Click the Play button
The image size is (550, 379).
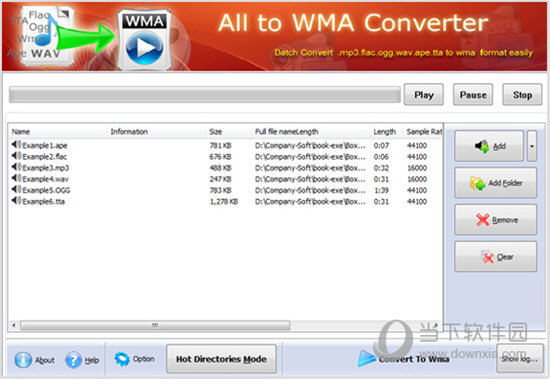(423, 95)
